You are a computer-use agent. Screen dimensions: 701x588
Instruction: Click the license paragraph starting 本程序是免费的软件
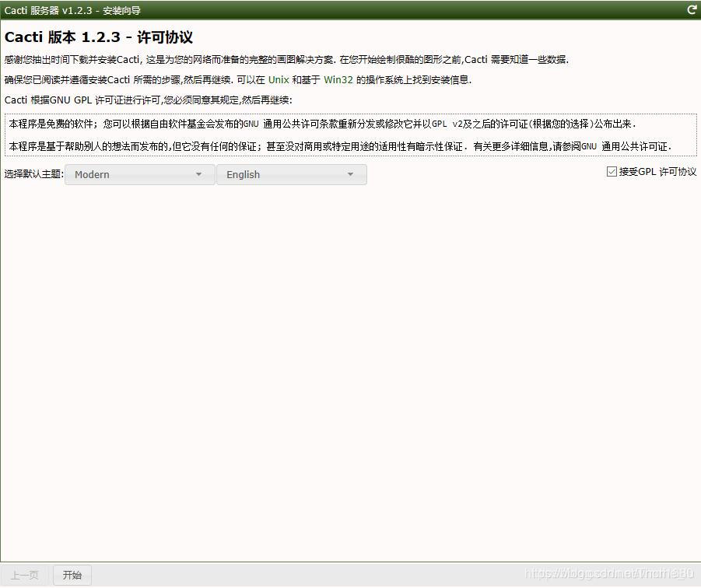[x=322, y=124]
